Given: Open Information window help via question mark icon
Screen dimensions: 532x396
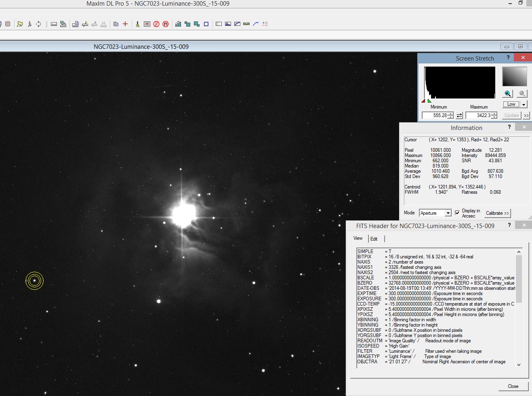Looking at the screenshot, I should pos(509,127).
